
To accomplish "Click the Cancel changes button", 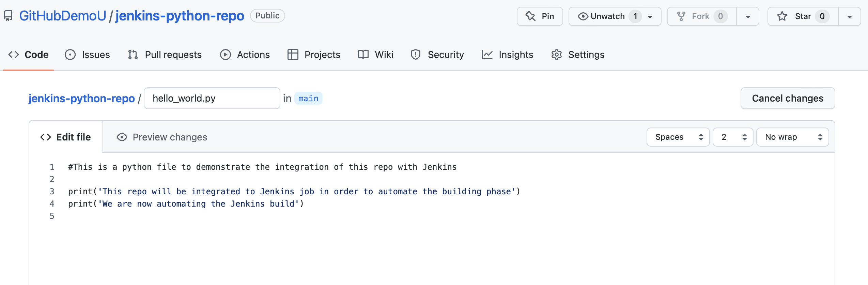I will point(788,98).
